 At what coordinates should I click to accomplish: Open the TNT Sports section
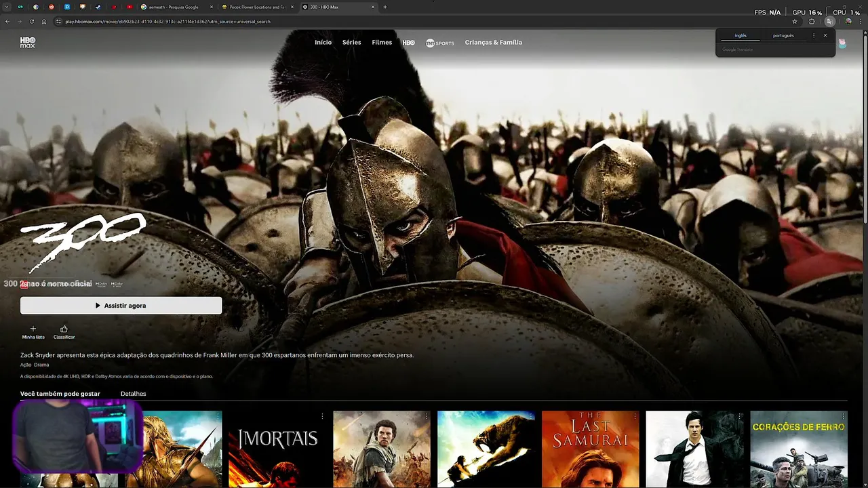click(439, 43)
